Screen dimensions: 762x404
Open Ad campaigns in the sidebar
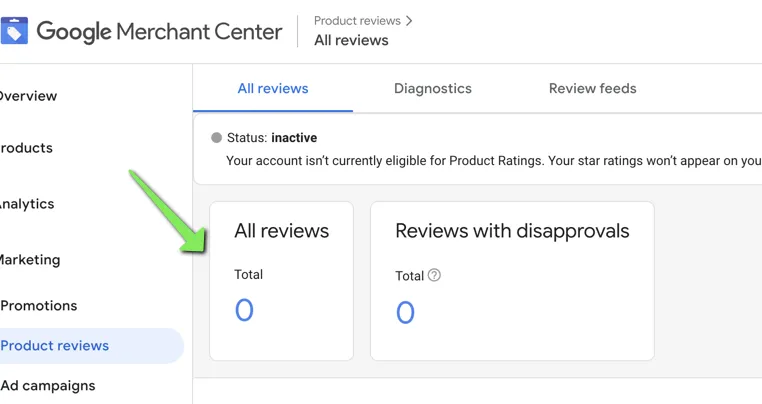click(x=48, y=386)
